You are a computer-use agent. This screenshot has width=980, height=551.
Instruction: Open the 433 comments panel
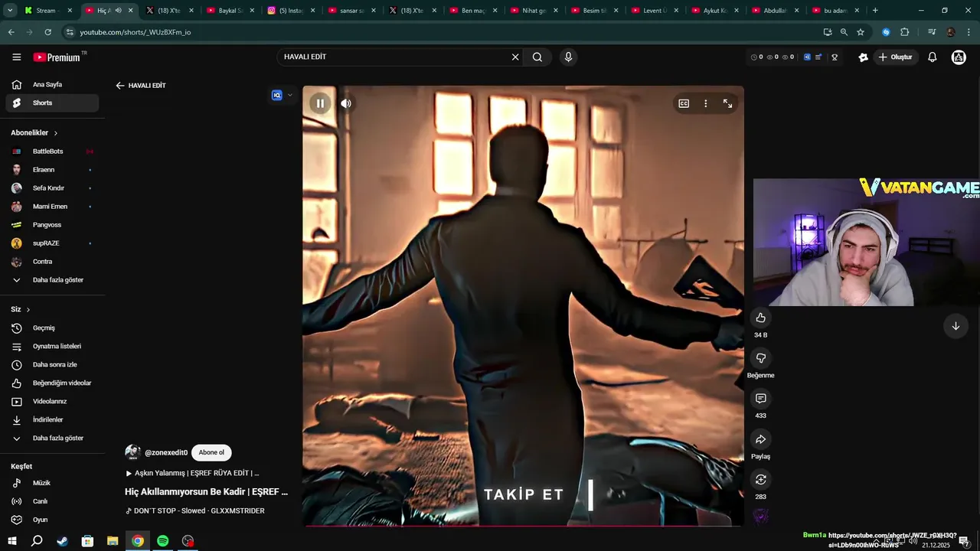(x=760, y=399)
